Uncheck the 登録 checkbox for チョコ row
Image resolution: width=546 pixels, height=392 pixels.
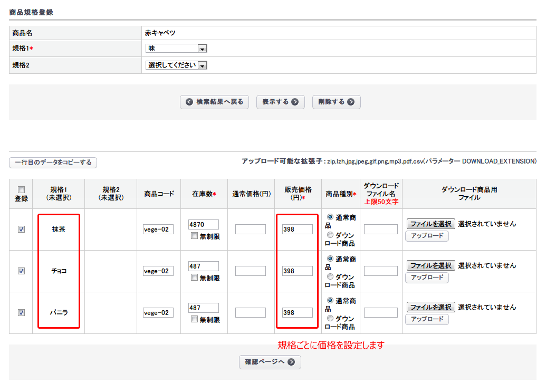(21, 271)
